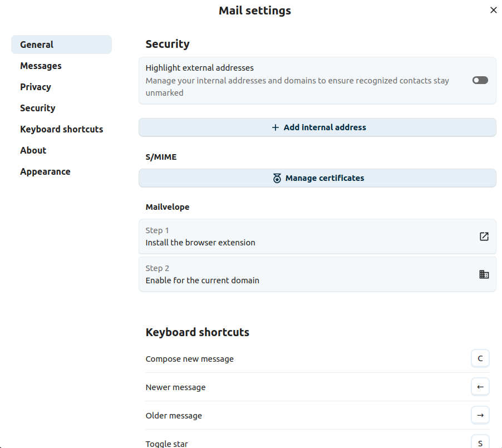Show the About section
502x448 pixels.
[33, 150]
